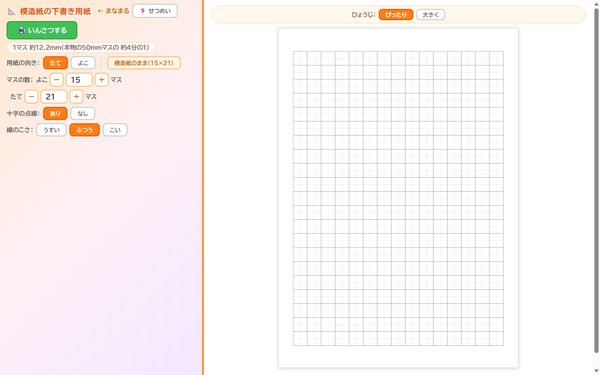Click the grid paper preview page
The width and height of the screenshot is (600, 375).
[x=398, y=198]
